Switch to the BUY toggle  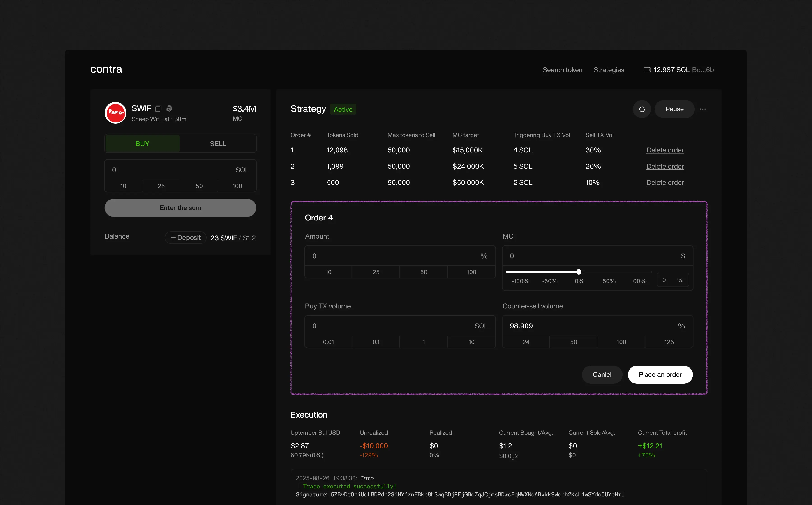click(142, 144)
